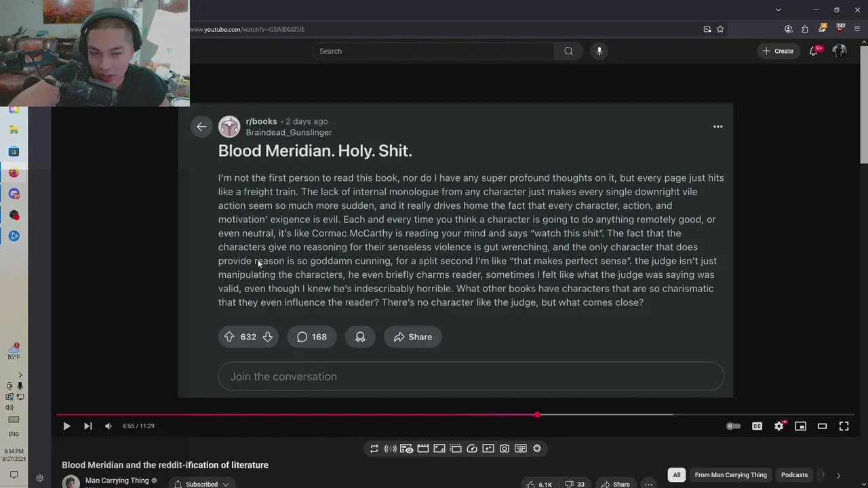This screenshot has height=488, width=868.
Task: Toggle theater mode
Action: [822, 426]
